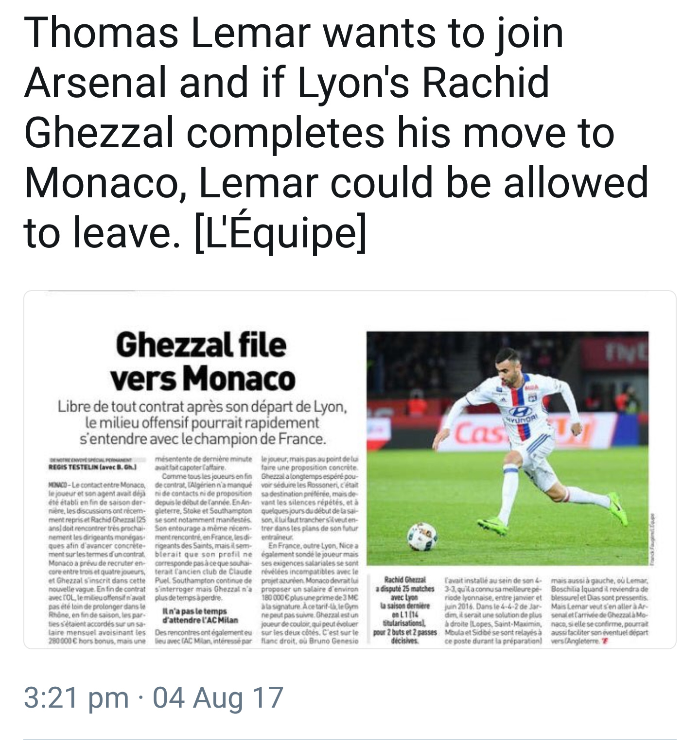Click the word "Ghezzal" in the tweet text

click(x=99, y=133)
